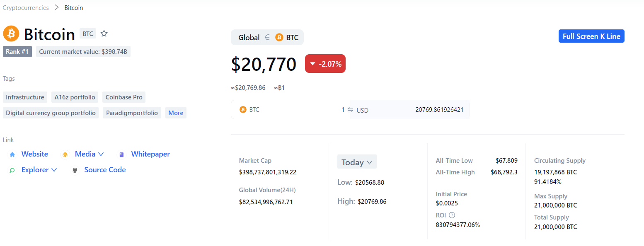Click the ROI help question mark icon
This screenshot has height=246, width=644.
[x=452, y=215]
